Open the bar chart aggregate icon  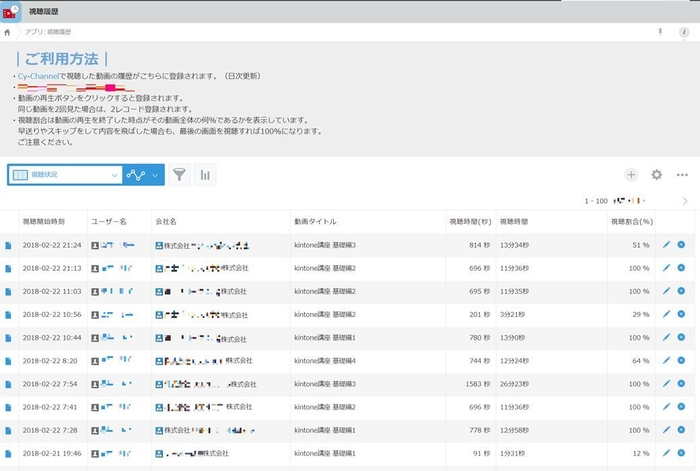[205, 175]
